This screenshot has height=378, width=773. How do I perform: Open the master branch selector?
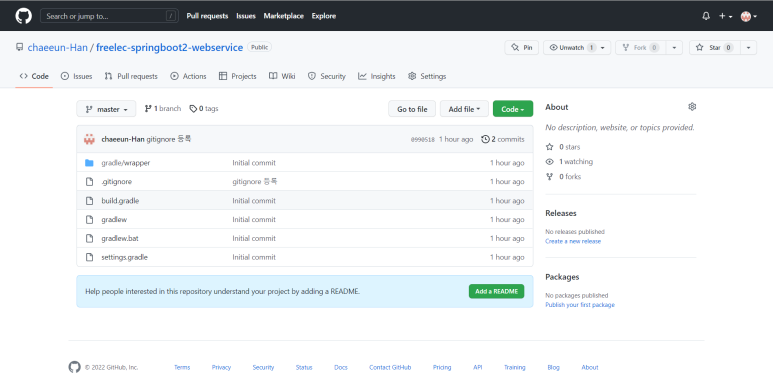106,109
